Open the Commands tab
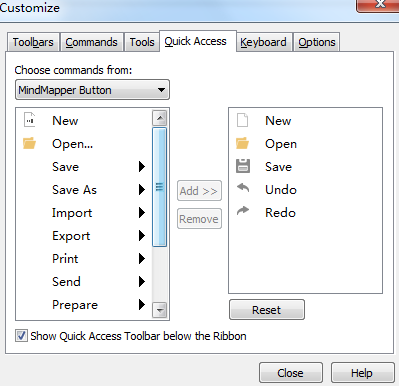399x386 pixels. [92, 42]
